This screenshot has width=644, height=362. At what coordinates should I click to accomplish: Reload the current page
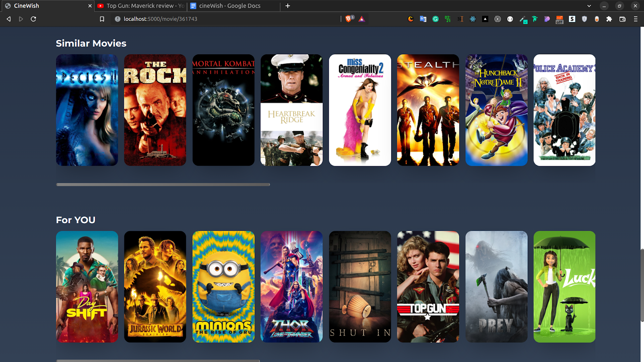click(33, 19)
